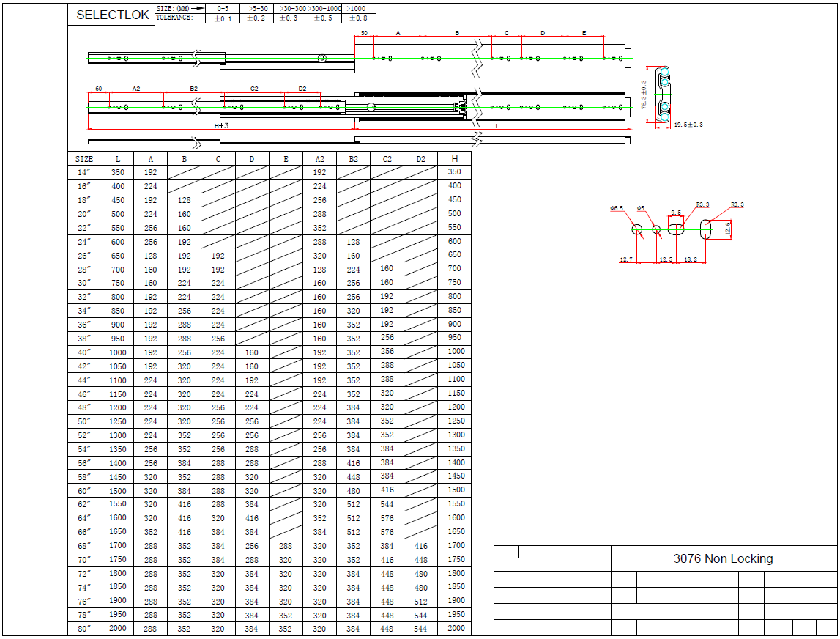
Task: Select the SIZE column header
Action: pos(84,158)
